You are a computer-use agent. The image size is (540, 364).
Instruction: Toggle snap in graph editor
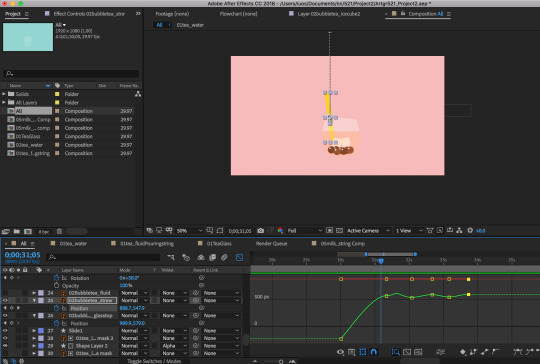coord(374,352)
